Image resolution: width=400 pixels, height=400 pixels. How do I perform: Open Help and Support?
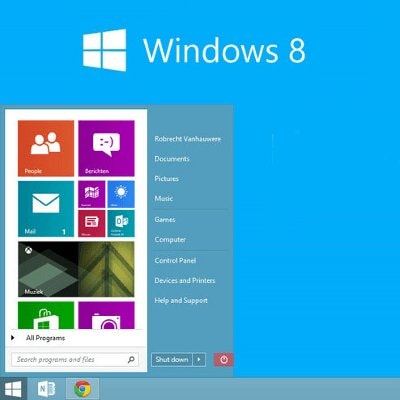(x=181, y=301)
